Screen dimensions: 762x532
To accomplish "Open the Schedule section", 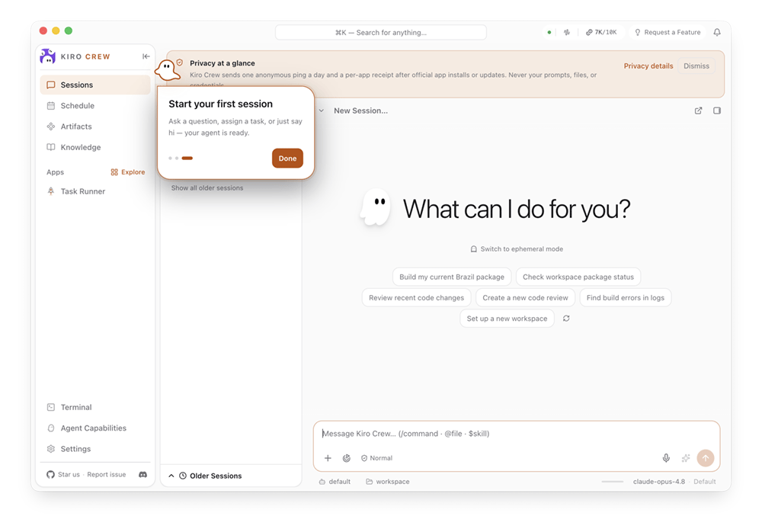I will tap(95, 105).
